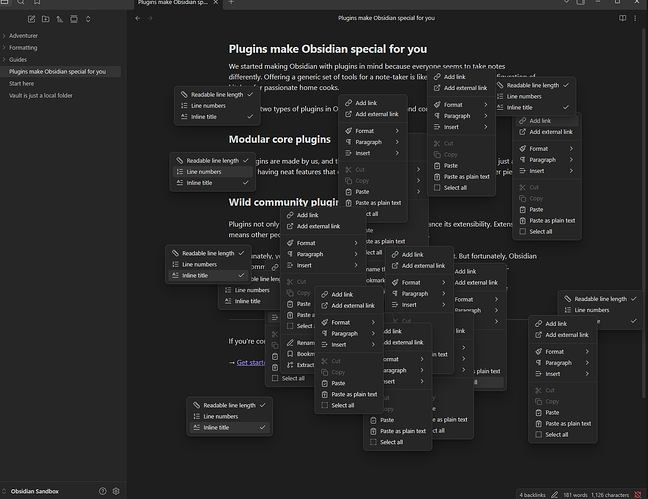Viewport: 648px width, 499px height.
Task: Open the help icon beside vault name
Action: (103, 491)
